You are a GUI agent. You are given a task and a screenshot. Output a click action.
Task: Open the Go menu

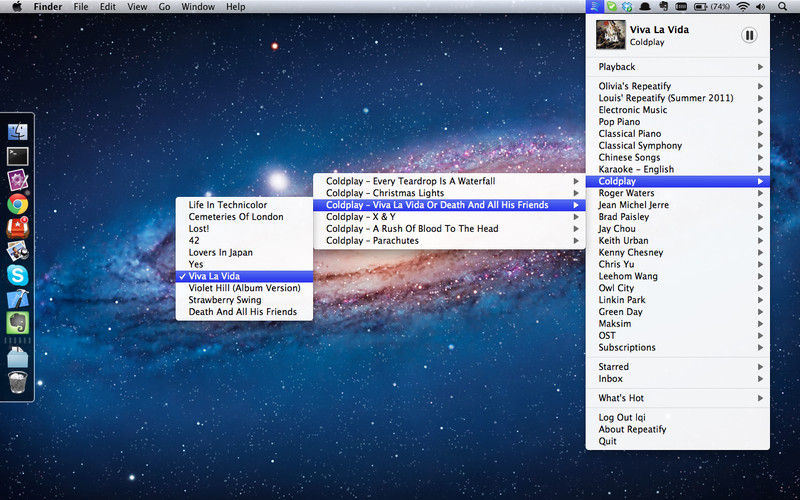click(x=164, y=7)
